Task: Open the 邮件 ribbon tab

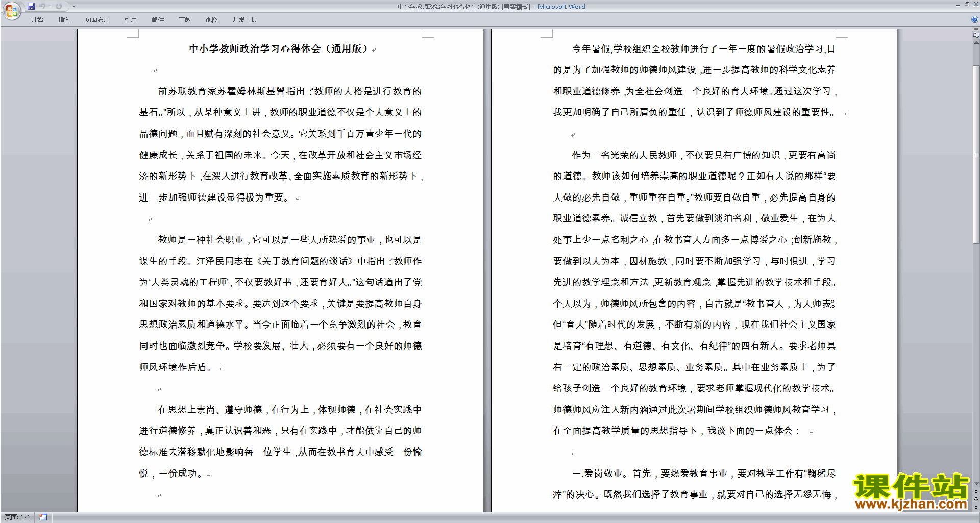Action: [158, 20]
